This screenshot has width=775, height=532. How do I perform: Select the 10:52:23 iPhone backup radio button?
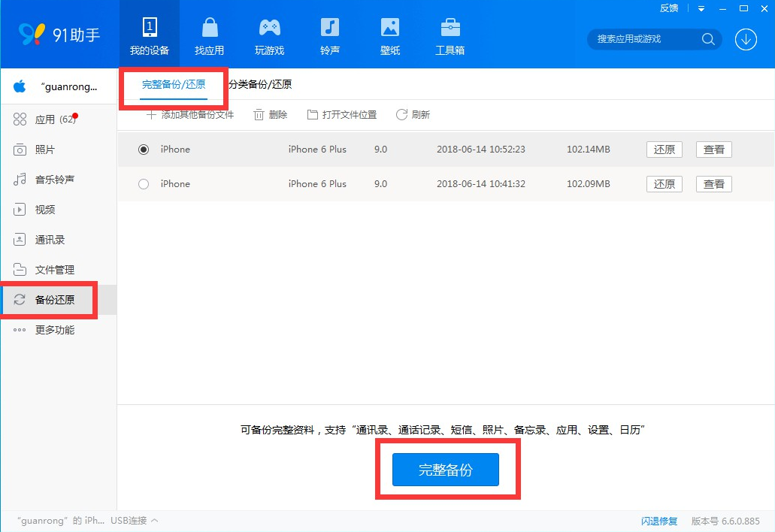point(144,150)
